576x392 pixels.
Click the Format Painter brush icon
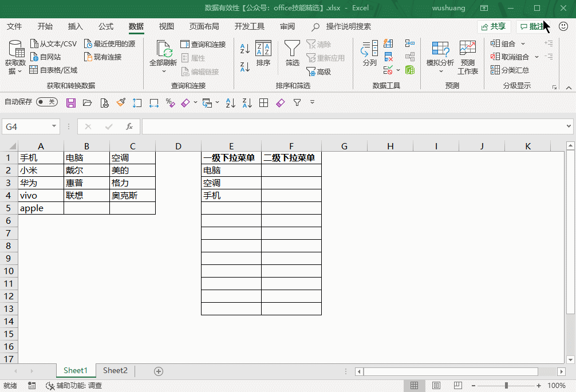click(121, 102)
